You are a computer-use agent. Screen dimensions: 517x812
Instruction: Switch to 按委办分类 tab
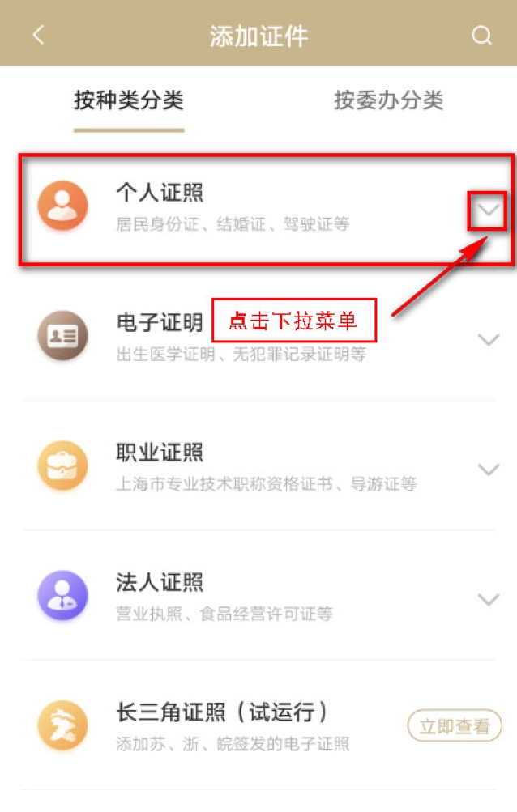coord(388,100)
